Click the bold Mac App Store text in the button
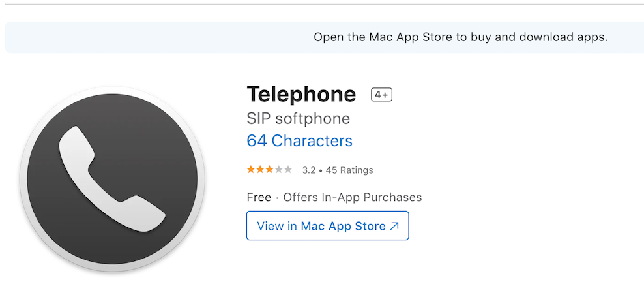This screenshot has height=299, width=644. coord(344,226)
